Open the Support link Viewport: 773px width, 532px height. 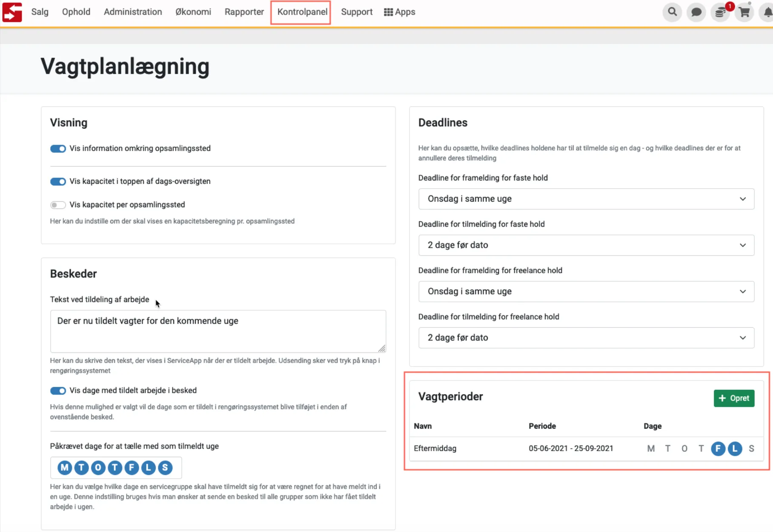(357, 12)
